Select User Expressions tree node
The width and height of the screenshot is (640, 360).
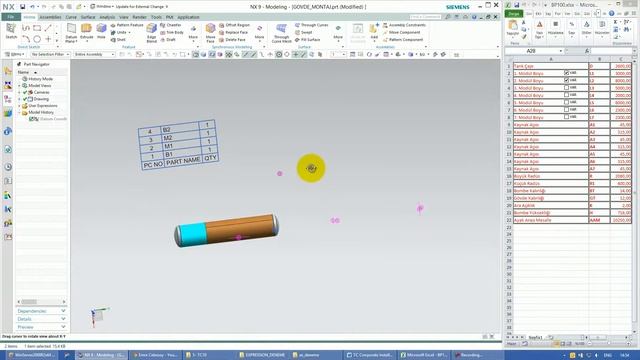(x=42, y=106)
